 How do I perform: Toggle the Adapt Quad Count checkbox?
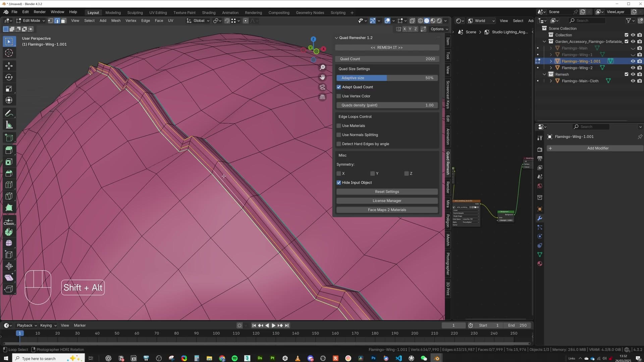pyautogui.click(x=339, y=87)
